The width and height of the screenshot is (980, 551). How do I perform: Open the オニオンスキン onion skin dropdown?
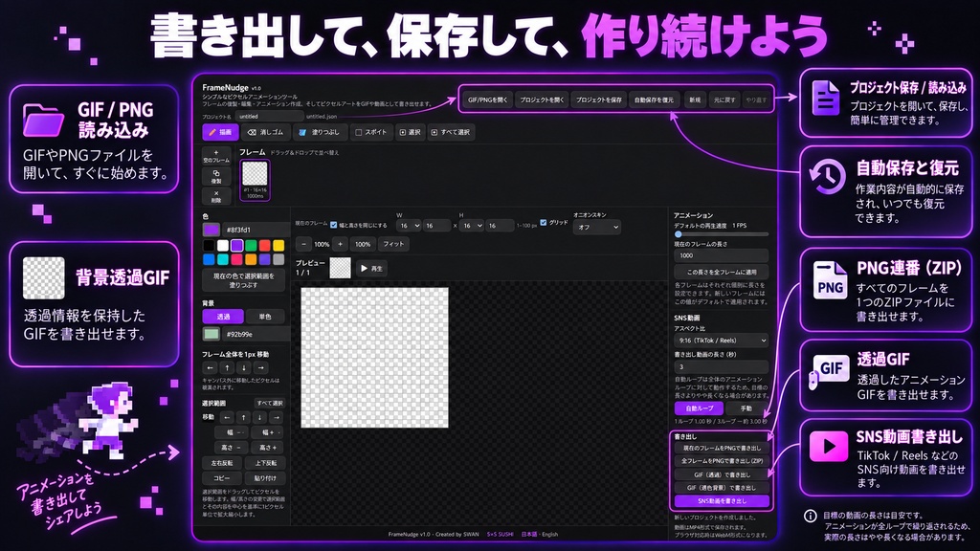(x=597, y=227)
